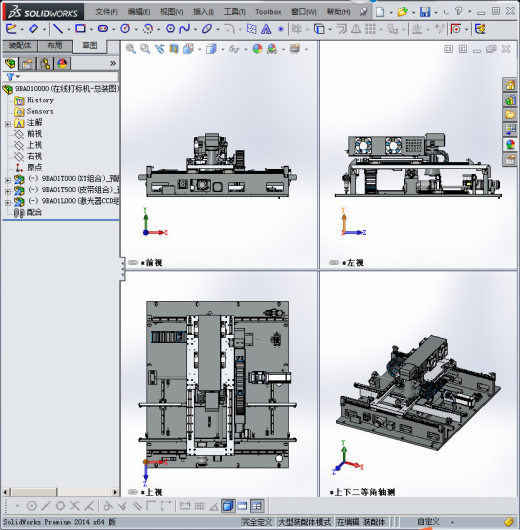
Task: Open the DisplayManager tab icon
Action: (x=62, y=64)
